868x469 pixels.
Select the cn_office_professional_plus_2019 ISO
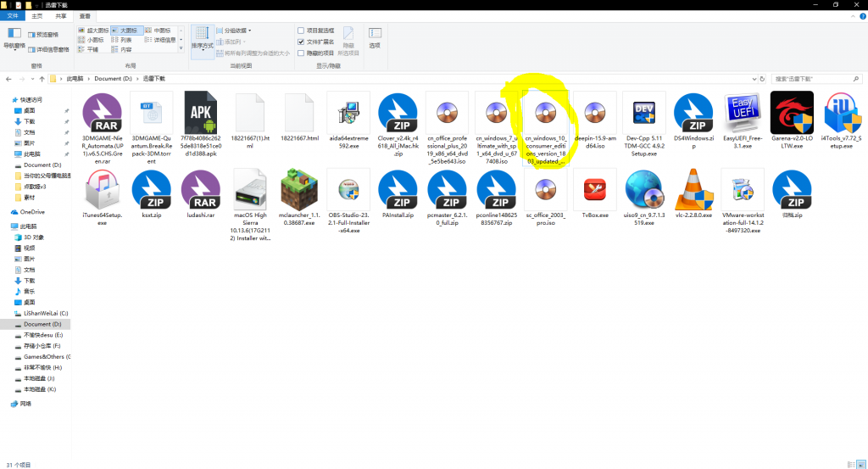[x=448, y=128]
